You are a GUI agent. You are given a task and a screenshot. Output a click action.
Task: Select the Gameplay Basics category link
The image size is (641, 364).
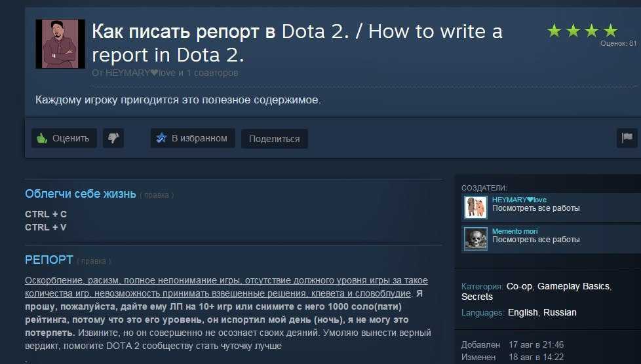point(573,286)
